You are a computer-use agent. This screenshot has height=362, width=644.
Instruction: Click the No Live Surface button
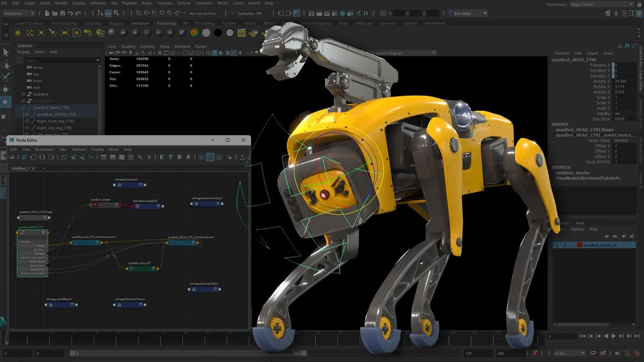pyautogui.click(x=203, y=14)
